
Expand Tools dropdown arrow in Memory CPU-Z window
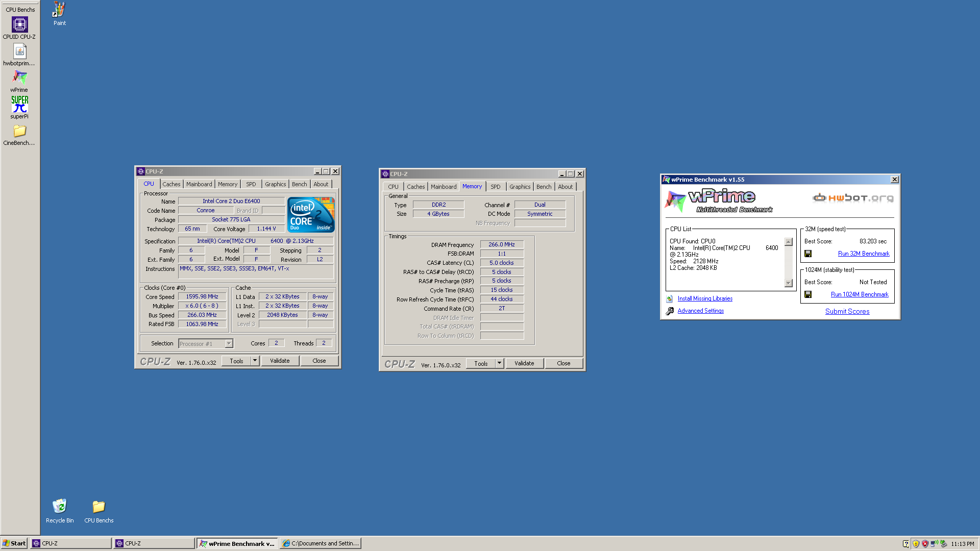(x=500, y=363)
